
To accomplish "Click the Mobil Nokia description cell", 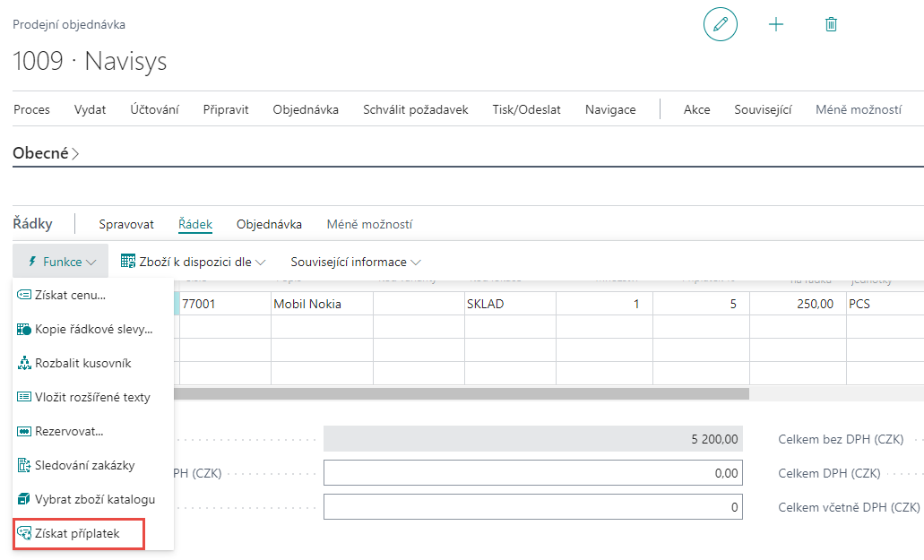I will [322, 304].
